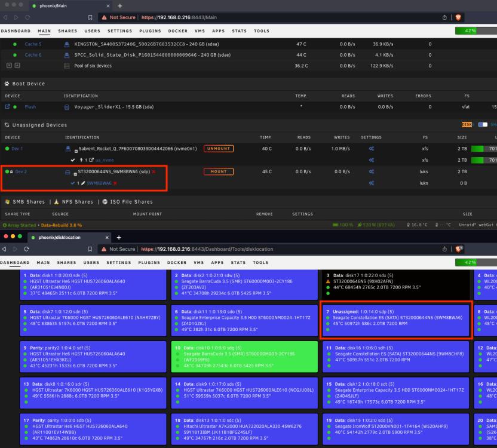Open the Cache 6 device link
The width and height of the screenshot is (497, 448).
point(33,55)
